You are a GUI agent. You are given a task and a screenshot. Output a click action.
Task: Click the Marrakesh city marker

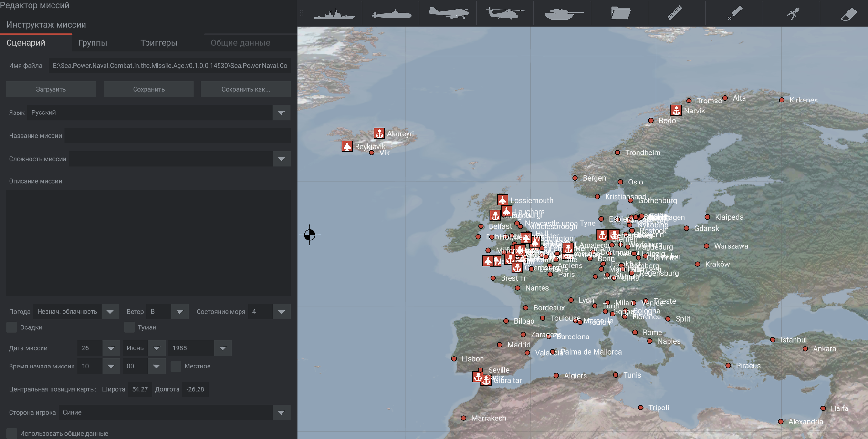463,418
